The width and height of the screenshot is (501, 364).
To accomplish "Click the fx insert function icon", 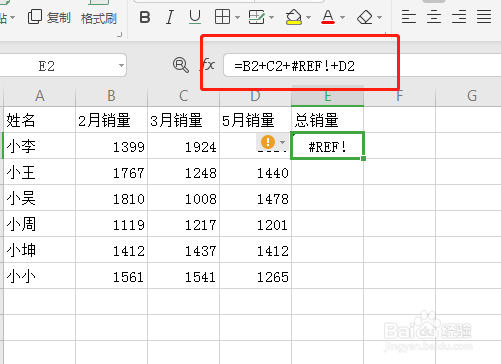I will pyautogui.click(x=209, y=64).
